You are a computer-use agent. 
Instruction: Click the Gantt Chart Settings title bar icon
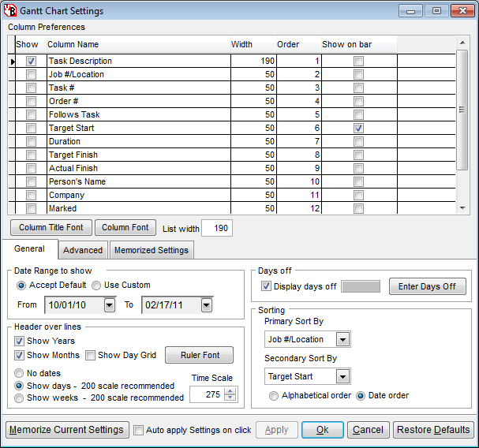click(x=11, y=11)
